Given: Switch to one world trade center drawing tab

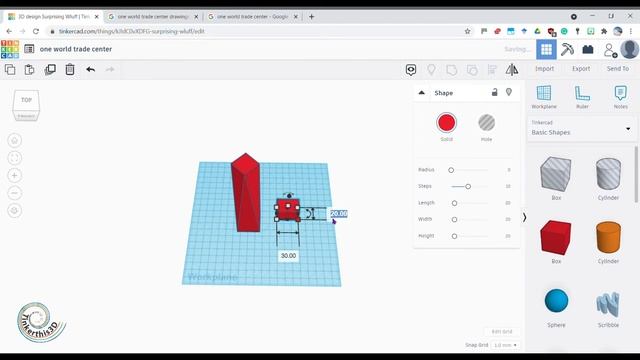Looking at the screenshot, I should 153,17.
